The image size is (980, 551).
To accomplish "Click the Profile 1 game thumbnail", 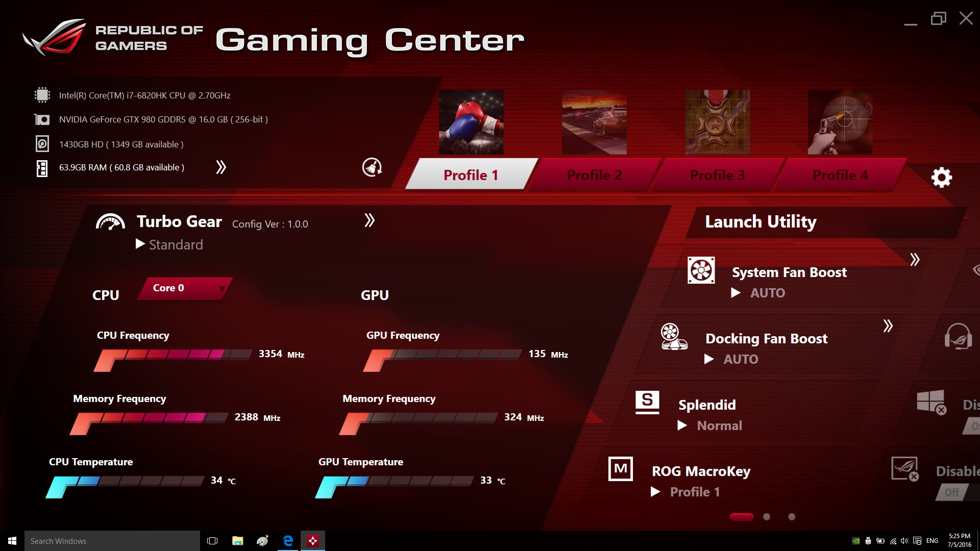I will pyautogui.click(x=471, y=121).
